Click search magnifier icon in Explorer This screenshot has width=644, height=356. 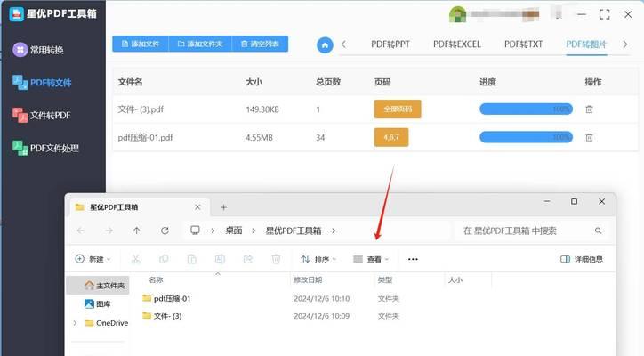(598, 231)
